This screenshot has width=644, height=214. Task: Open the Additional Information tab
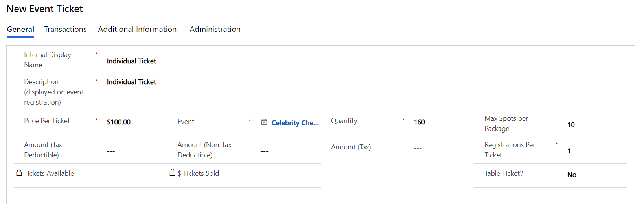(x=137, y=29)
